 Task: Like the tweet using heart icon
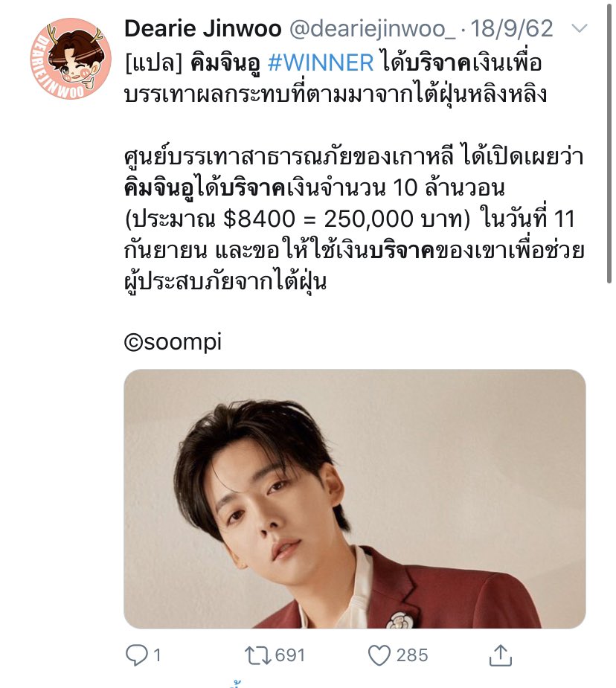coord(379,655)
